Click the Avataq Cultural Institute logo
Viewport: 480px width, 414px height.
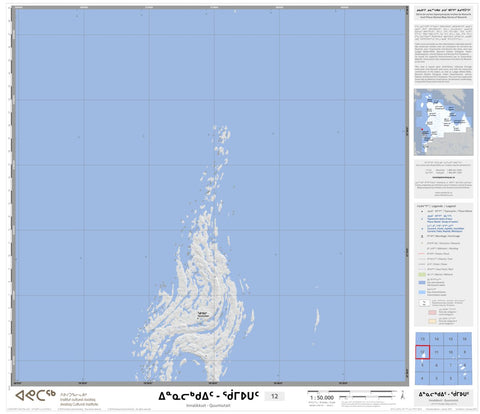pyautogui.click(x=35, y=395)
